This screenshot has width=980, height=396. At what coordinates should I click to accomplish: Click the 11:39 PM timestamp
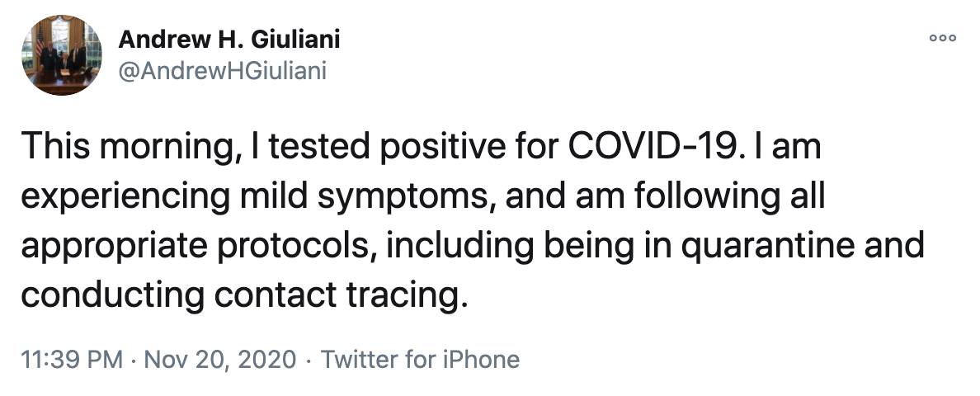coord(73,360)
